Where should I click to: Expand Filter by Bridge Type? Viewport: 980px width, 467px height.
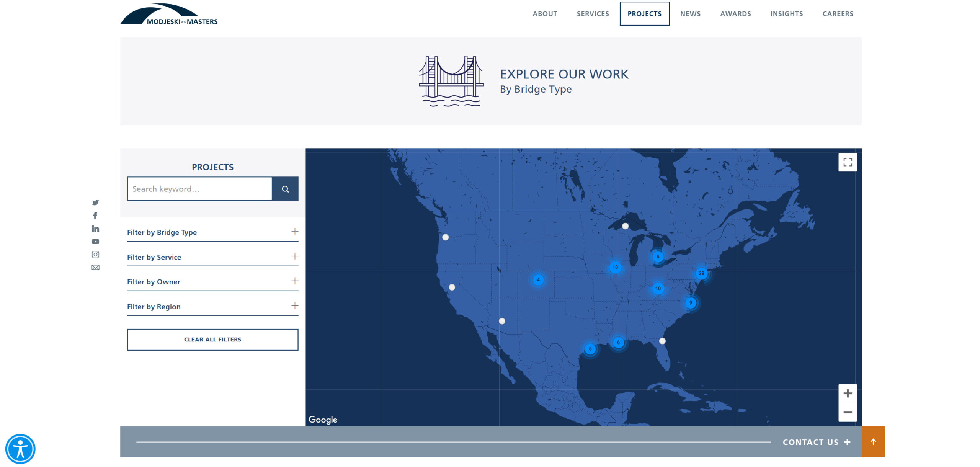click(294, 232)
